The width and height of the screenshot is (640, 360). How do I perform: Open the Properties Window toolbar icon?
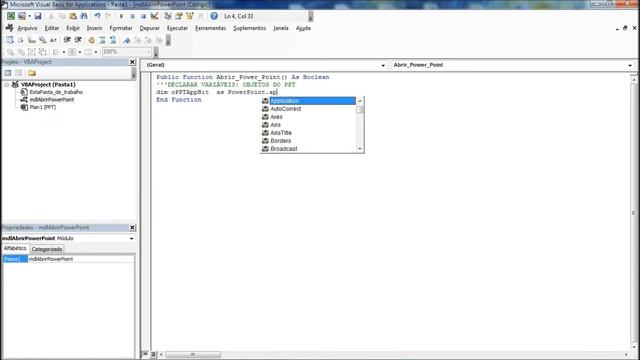click(x=178, y=16)
